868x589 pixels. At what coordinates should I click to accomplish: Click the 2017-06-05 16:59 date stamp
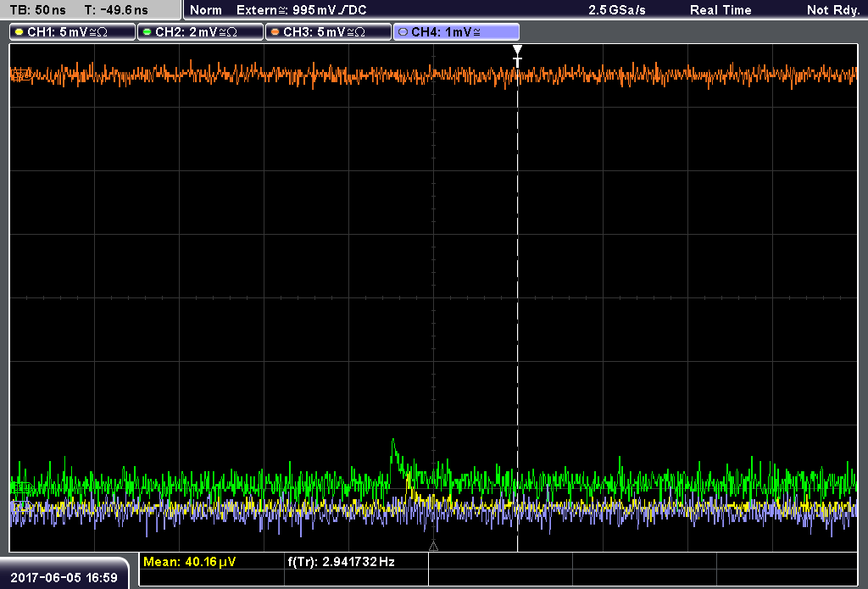(64, 578)
